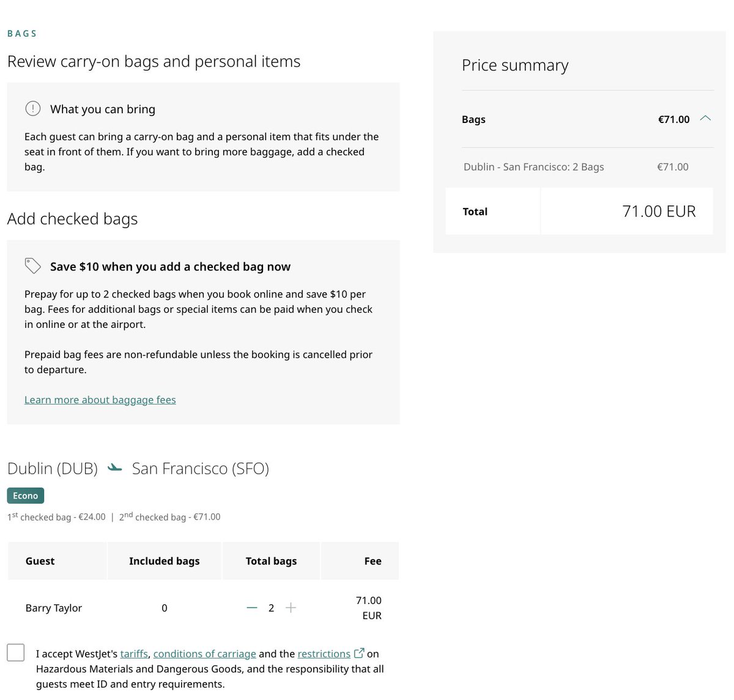Click the Total bags column header

(x=271, y=561)
